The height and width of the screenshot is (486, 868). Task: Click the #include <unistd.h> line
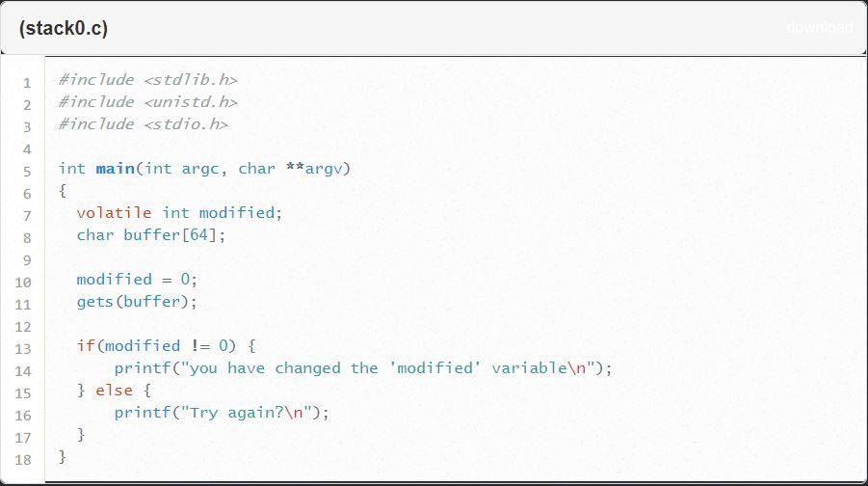click(147, 102)
